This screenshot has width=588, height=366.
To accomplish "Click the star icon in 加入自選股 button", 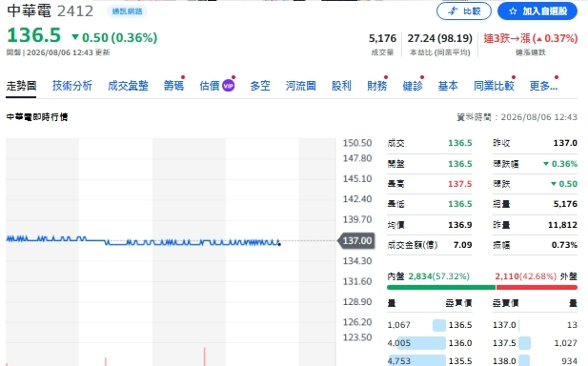I will point(513,11).
